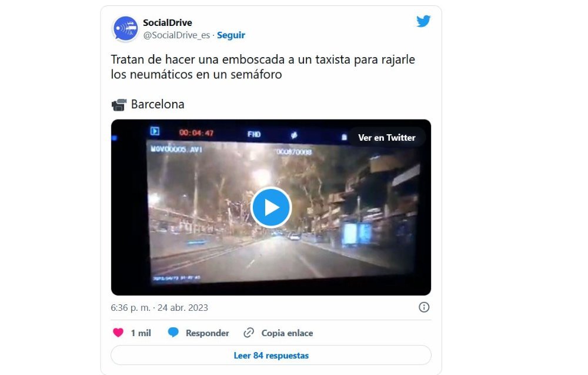Click the tweet text about taxista emboscada
Viewport: 588px width, 375px height.
[263, 67]
